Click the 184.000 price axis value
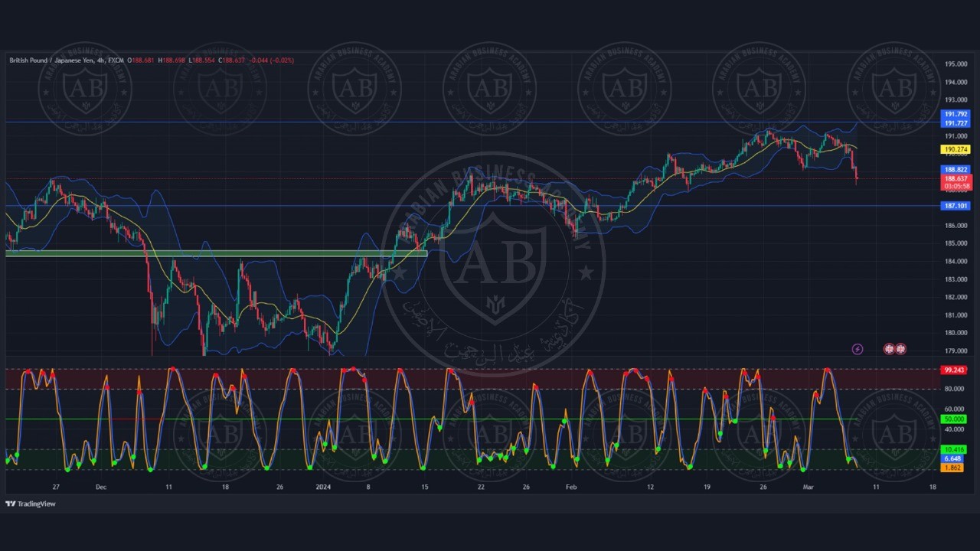This screenshot has width=980, height=551. coord(955,261)
